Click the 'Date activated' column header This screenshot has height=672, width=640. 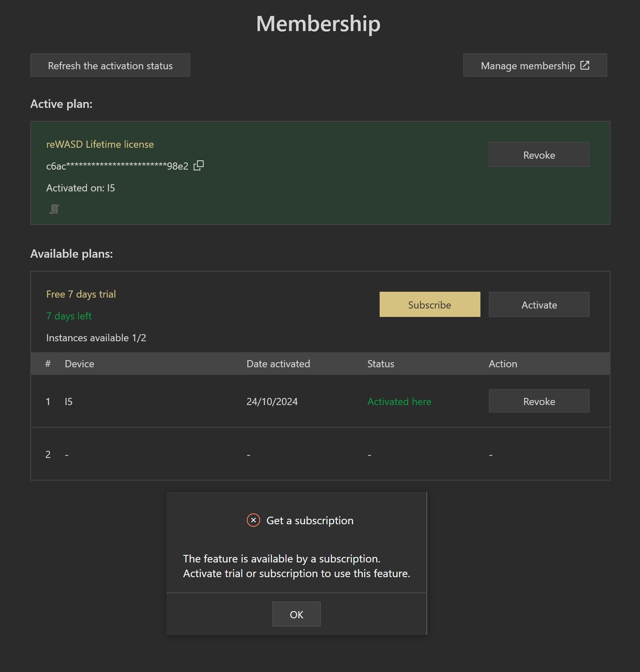click(278, 364)
